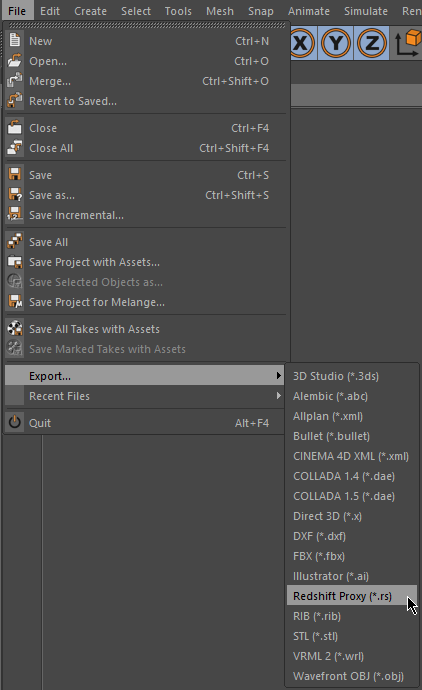
Task: Click the Open folder icon
Action: pos(15,61)
